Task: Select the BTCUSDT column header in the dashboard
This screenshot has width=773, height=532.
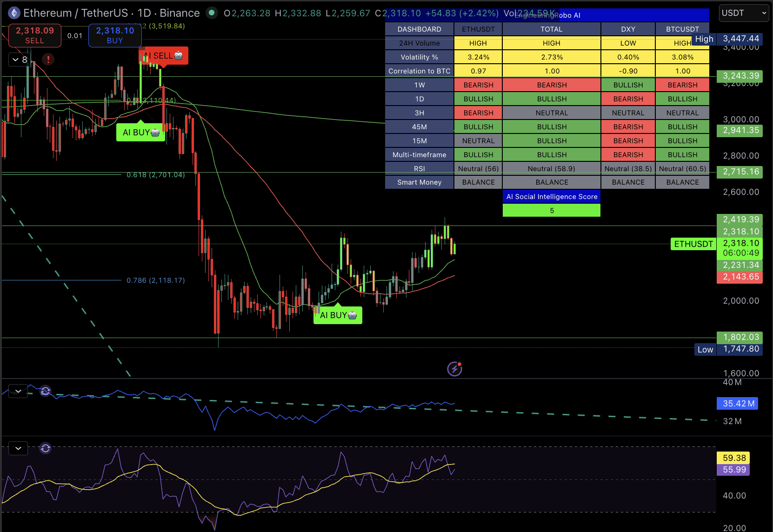Action: point(682,28)
